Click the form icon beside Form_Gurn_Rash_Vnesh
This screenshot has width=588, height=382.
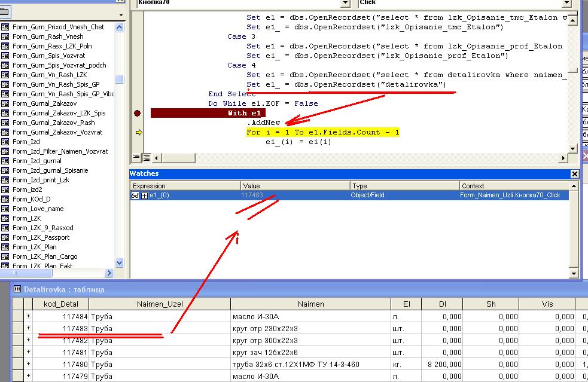tap(5, 36)
